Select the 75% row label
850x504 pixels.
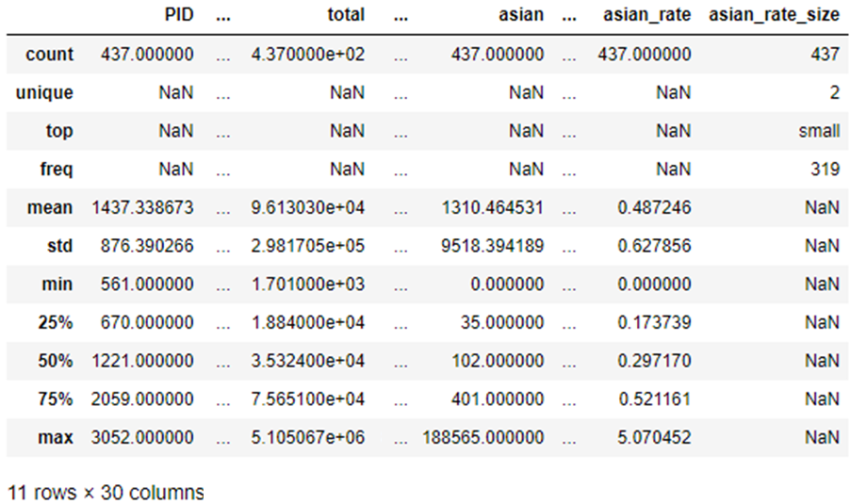click(56, 399)
